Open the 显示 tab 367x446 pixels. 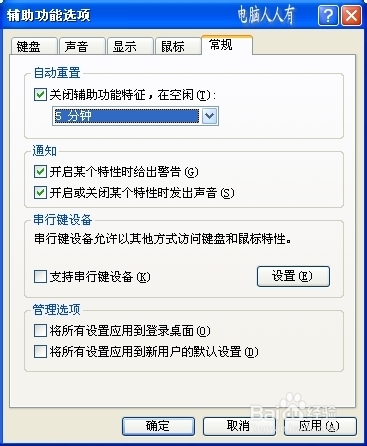[130, 46]
